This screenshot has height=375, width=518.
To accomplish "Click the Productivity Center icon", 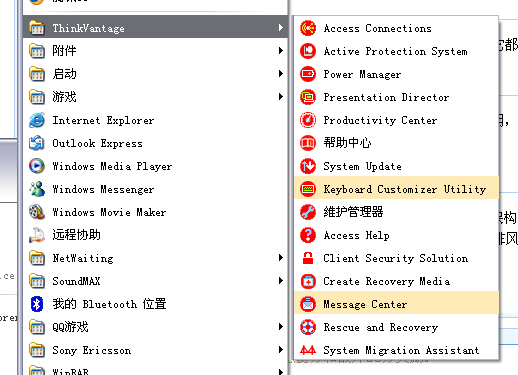I will [308, 120].
